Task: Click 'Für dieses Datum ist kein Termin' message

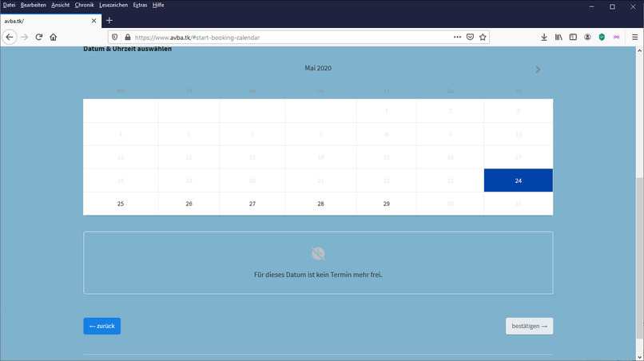Action: coord(318,275)
